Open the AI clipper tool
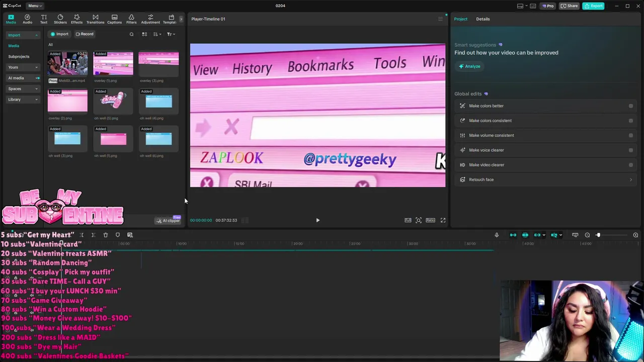The height and width of the screenshot is (362, 644). [168, 221]
